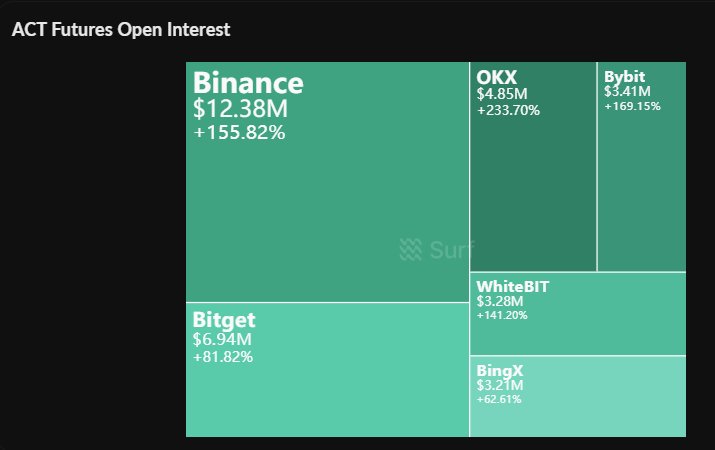Viewport: 715px width, 450px height.
Task: Click the +141.20% change under WhiteBIT
Action: tap(502, 315)
